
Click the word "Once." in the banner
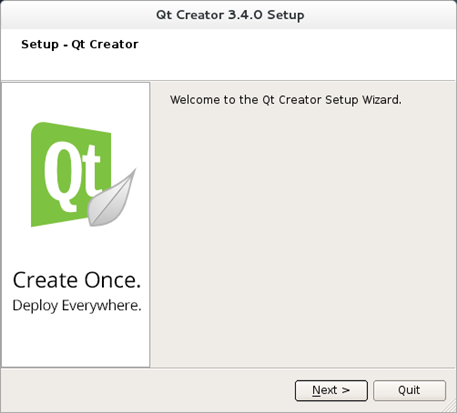(113, 280)
